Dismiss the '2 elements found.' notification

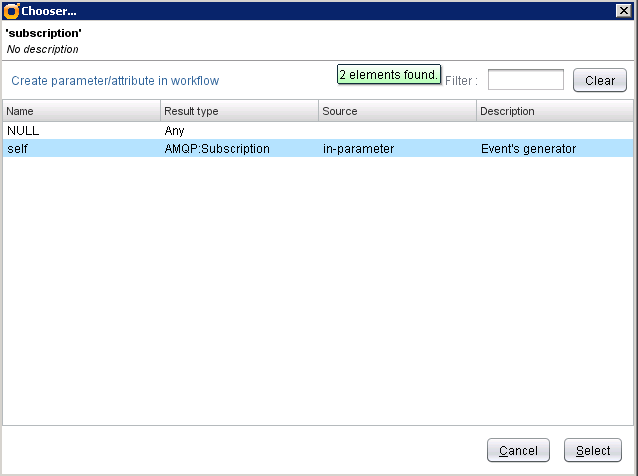(388, 75)
